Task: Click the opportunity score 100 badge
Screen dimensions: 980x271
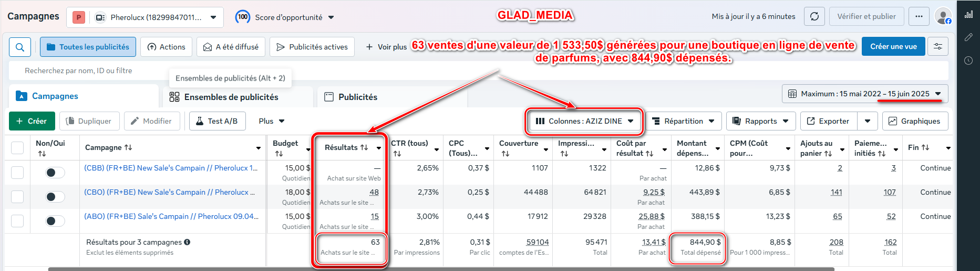Action: tap(242, 17)
